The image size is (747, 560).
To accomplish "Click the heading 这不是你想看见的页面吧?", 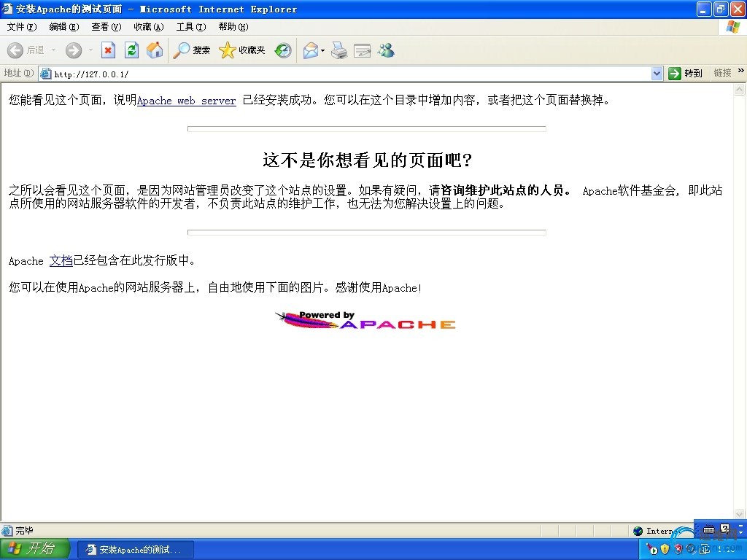I will pyautogui.click(x=368, y=160).
